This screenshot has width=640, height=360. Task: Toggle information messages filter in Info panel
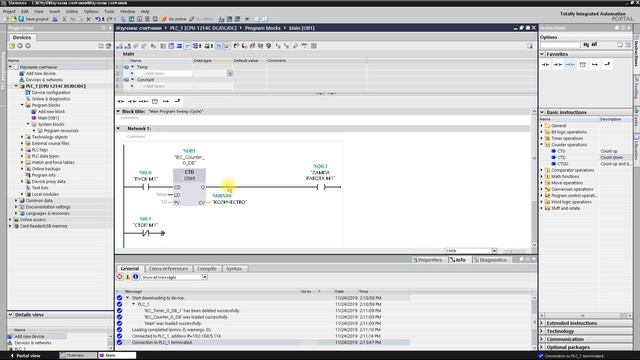coord(136,277)
